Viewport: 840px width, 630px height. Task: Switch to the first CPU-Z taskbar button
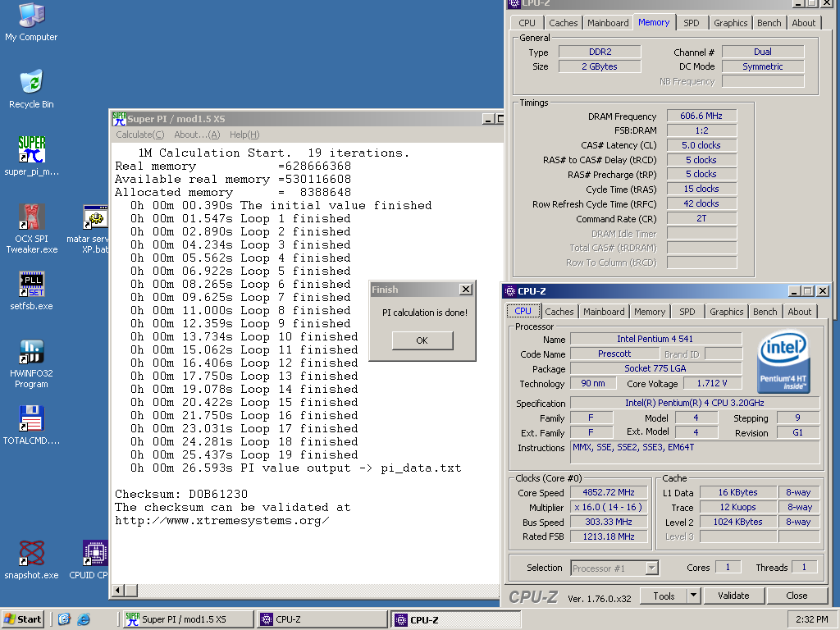pyautogui.click(x=322, y=619)
